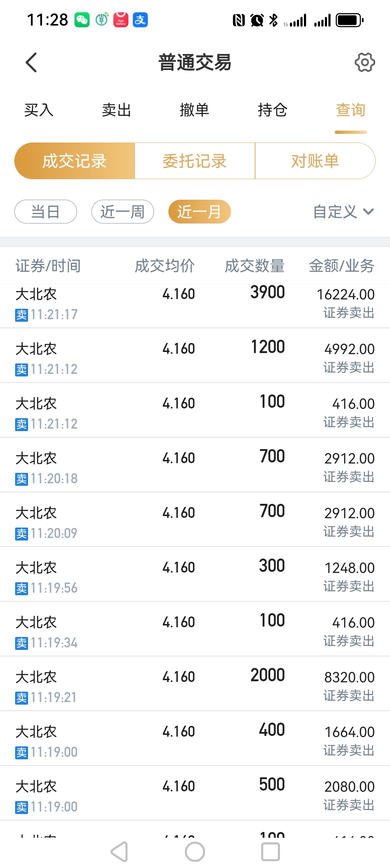The image size is (390, 868).
Task: Switch to the 买入 tab
Action: tap(39, 110)
